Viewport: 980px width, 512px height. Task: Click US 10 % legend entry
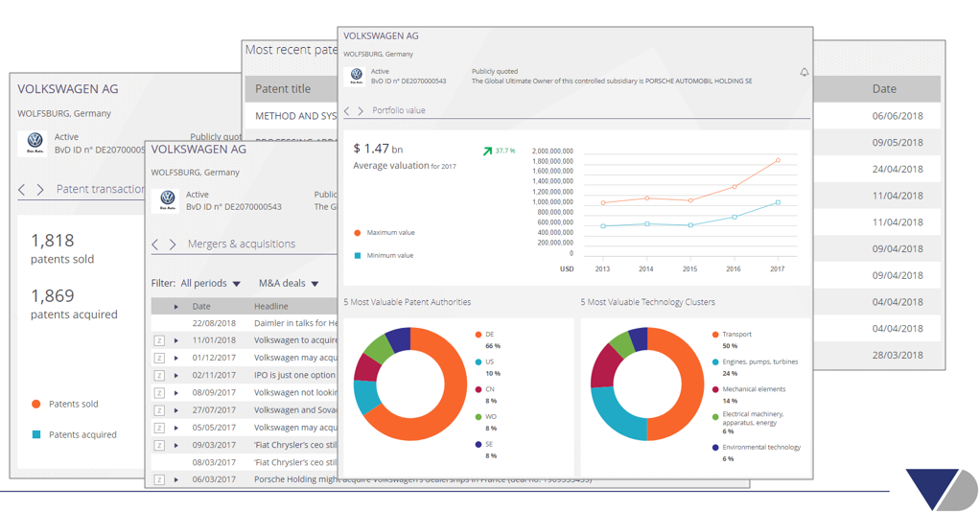coord(488,367)
